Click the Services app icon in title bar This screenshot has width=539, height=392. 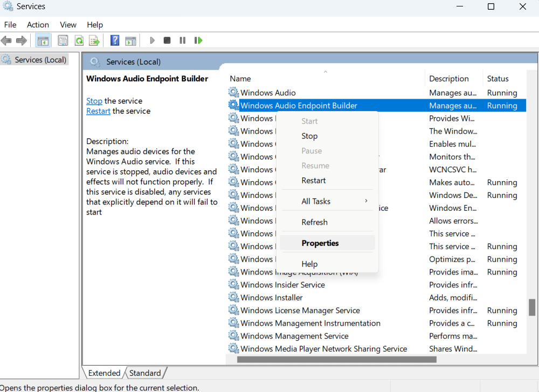[x=8, y=6]
